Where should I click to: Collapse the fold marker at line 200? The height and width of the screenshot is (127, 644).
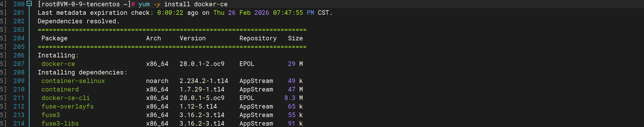coord(29,4)
